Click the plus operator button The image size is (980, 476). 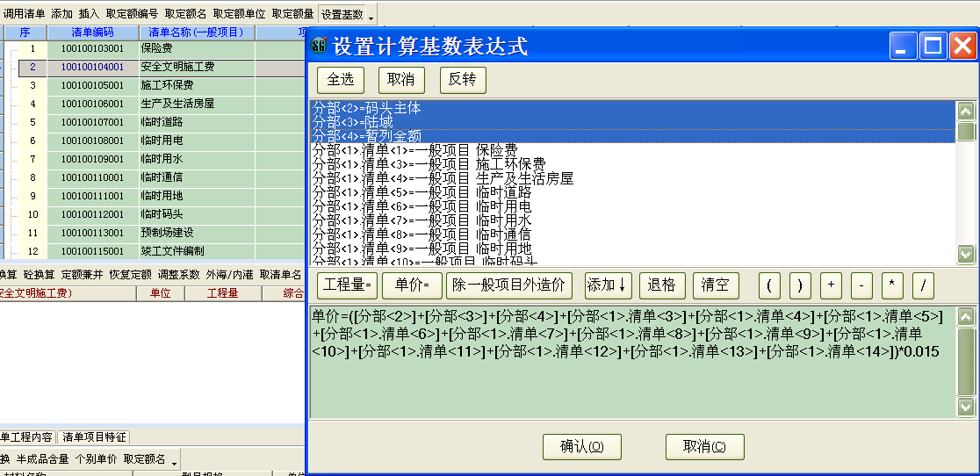[830, 285]
